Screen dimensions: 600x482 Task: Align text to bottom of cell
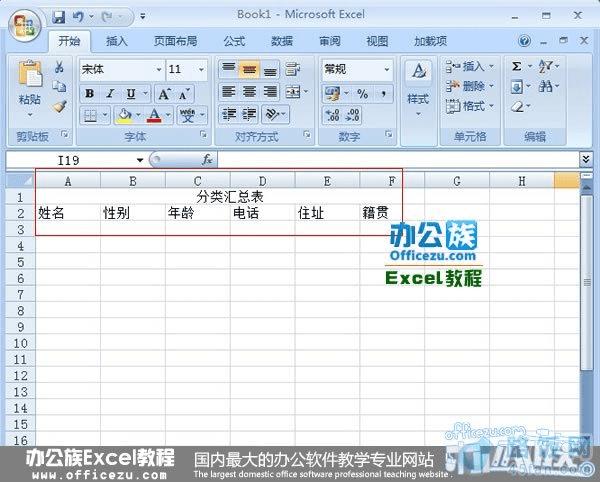[270, 70]
